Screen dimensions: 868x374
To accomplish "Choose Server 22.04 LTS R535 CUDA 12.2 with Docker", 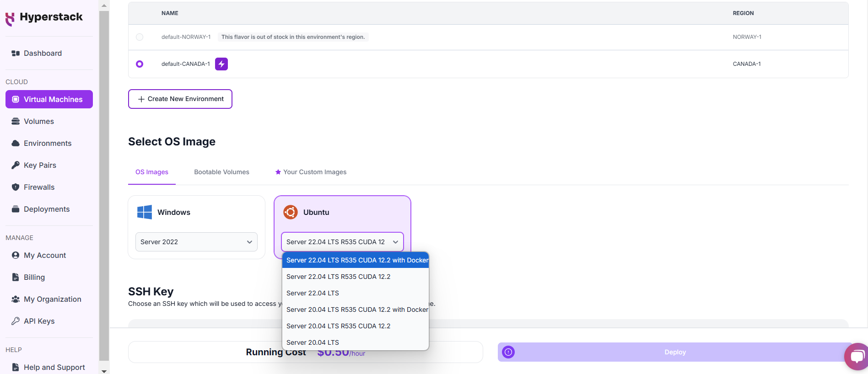I will [356, 260].
